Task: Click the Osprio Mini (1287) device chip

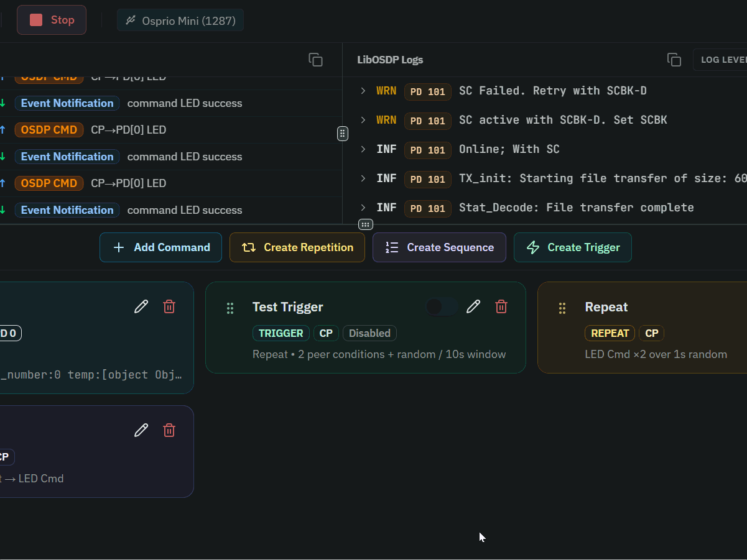Action: 180,21
